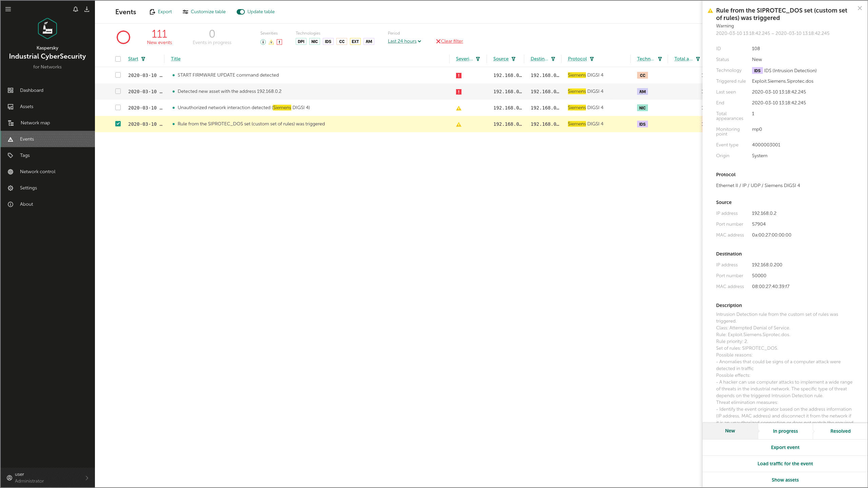Click Load traffic for the event
868x488 pixels.
(785, 464)
